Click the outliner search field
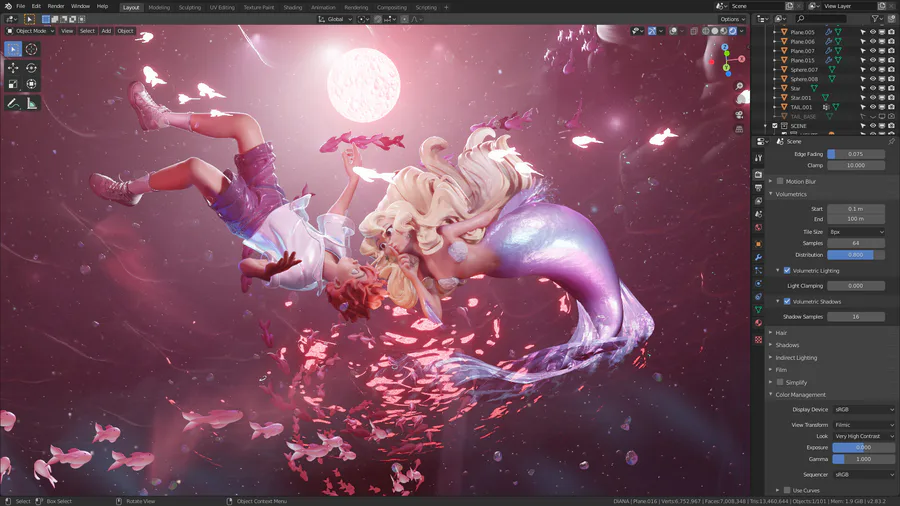The image size is (900, 506). (821, 19)
